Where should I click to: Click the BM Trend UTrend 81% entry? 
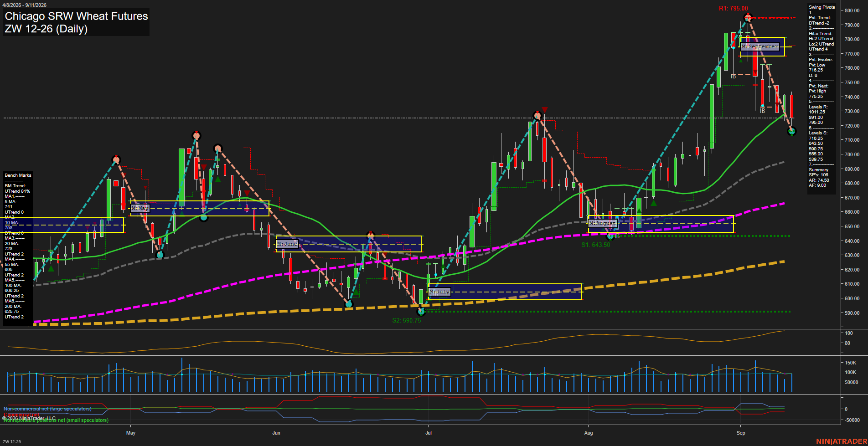click(x=17, y=189)
